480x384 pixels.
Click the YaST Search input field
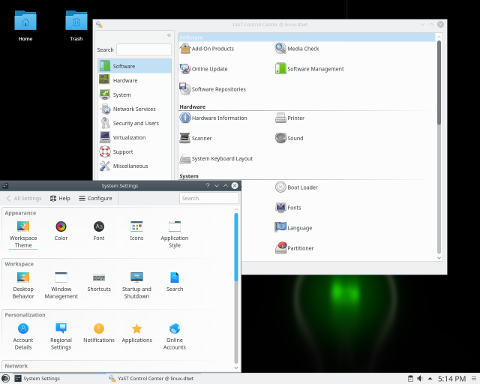(x=144, y=50)
